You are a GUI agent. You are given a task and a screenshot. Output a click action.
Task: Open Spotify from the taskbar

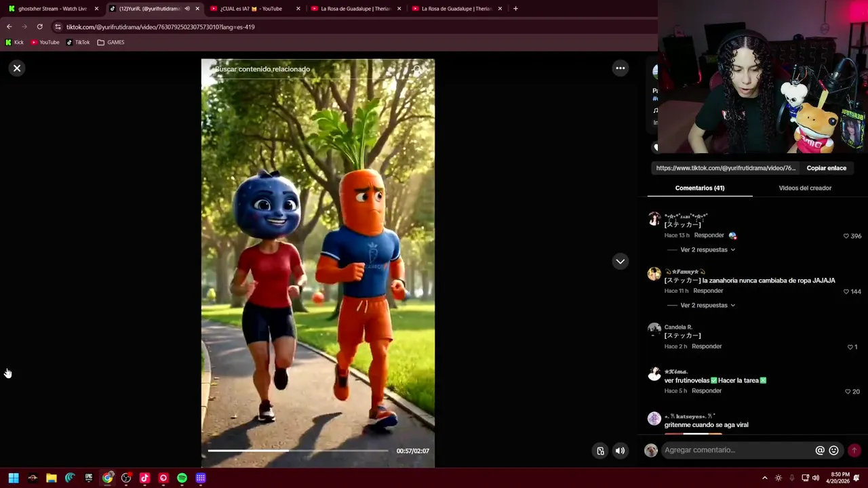[182, 478]
